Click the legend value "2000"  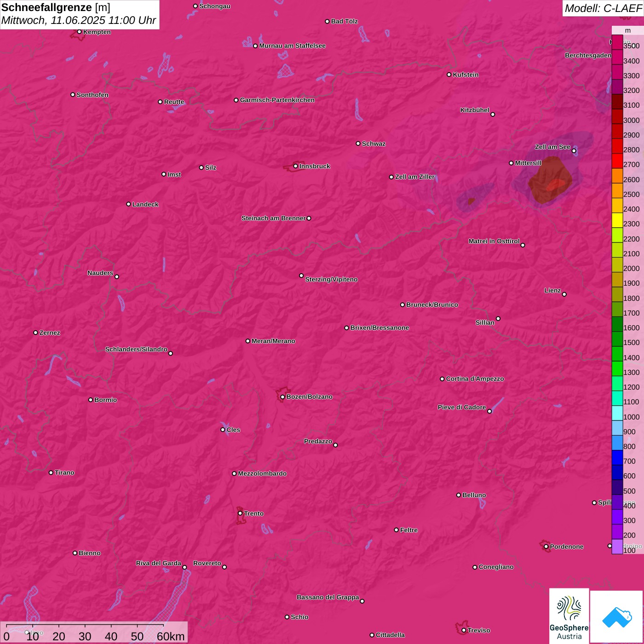631,269
